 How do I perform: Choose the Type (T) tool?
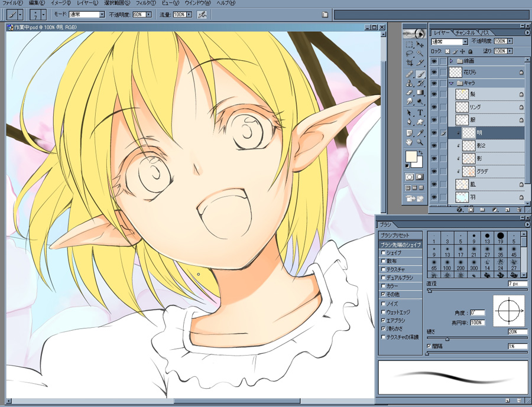[x=420, y=112]
